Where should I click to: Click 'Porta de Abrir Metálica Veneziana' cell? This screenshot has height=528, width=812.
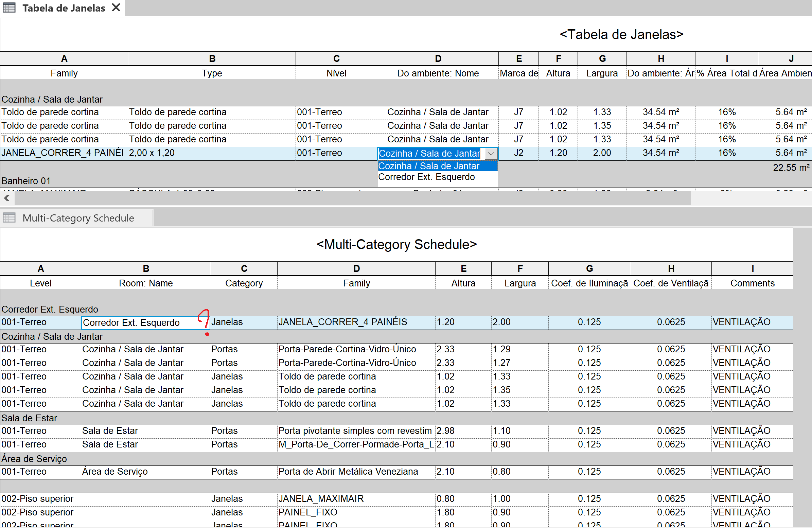356,472
